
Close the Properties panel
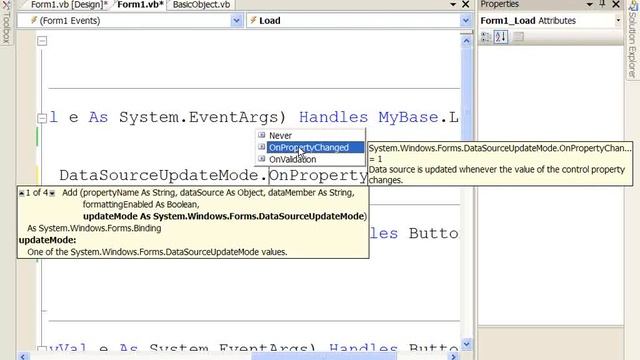pyautogui.click(x=616, y=4)
